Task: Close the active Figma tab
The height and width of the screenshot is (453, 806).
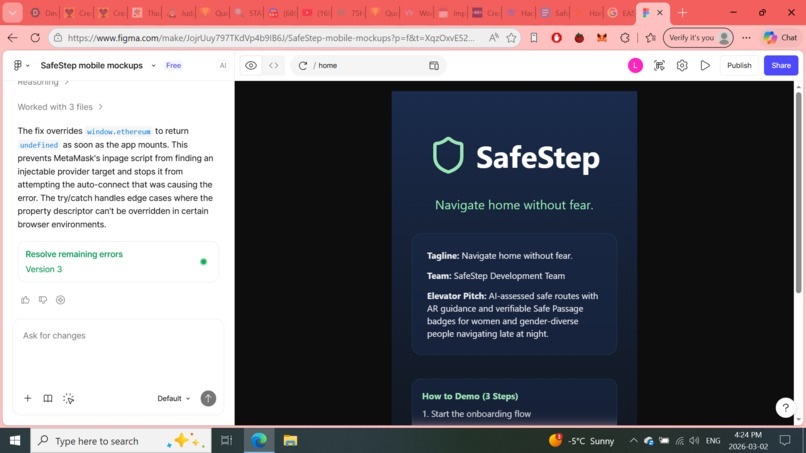Action: [x=660, y=13]
